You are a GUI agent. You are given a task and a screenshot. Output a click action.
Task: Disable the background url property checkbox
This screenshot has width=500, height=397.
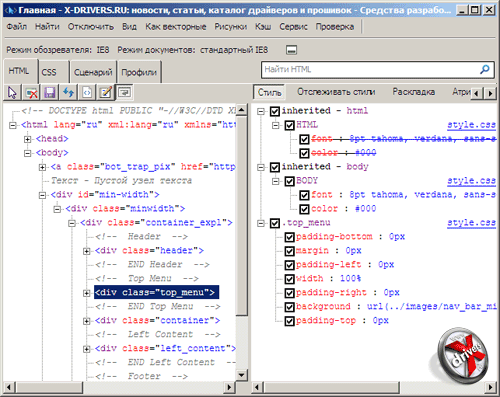click(x=290, y=307)
